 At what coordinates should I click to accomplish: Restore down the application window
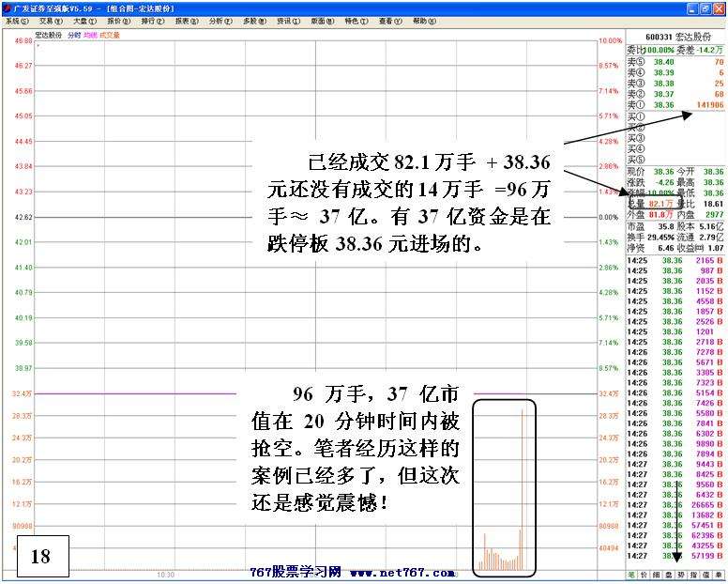(705, 8)
